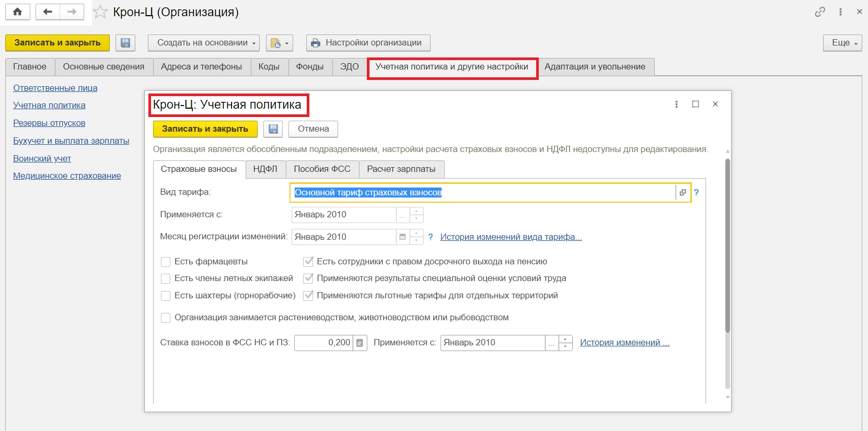868x431 pixels.
Task: Copy link to this form icon
Action: click(x=820, y=12)
